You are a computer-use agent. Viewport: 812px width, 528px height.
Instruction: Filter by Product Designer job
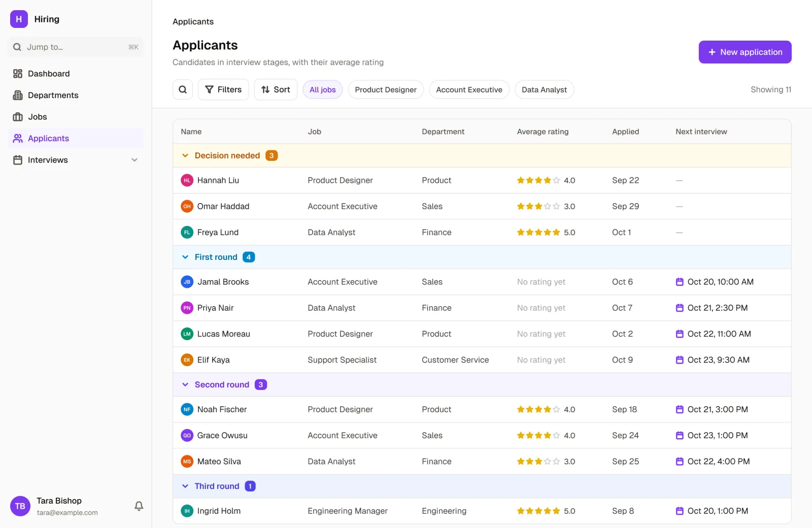click(386, 90)
